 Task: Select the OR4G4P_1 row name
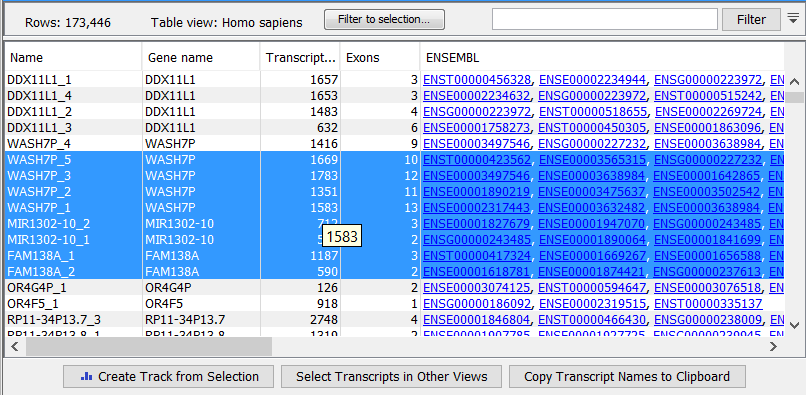37,288
